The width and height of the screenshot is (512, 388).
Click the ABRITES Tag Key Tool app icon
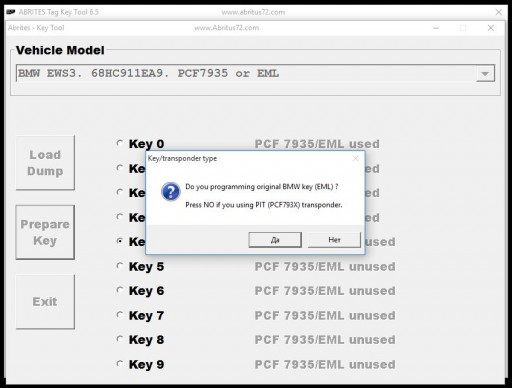[x=11, y=12]
